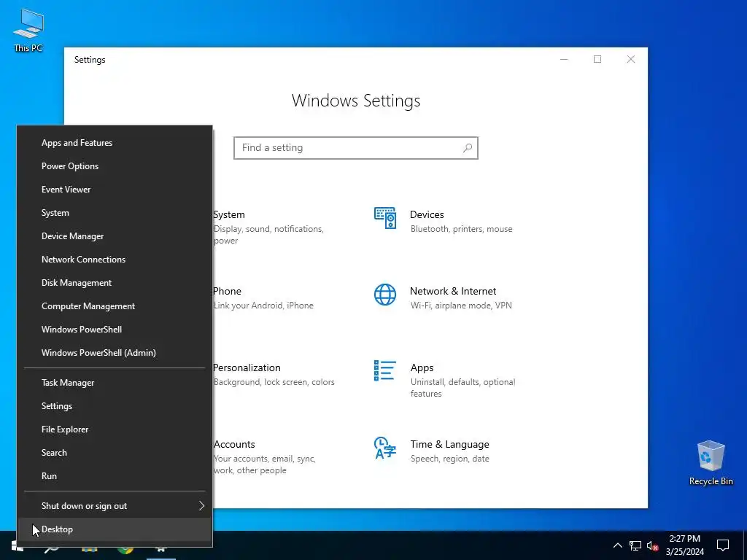This screenshot has width=747, height=560.
Task: Click the magnifier icon in Find a setting
Action: coord(468,148)
